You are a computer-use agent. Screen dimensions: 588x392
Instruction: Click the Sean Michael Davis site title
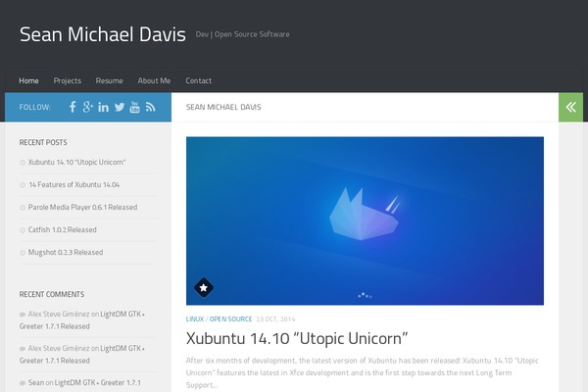point(103,34)
